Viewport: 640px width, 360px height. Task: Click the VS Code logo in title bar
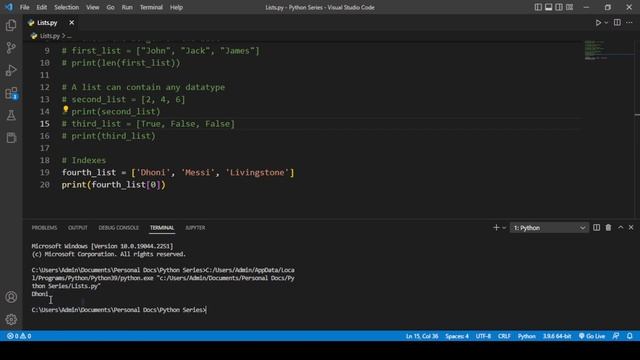coord(9,7)
